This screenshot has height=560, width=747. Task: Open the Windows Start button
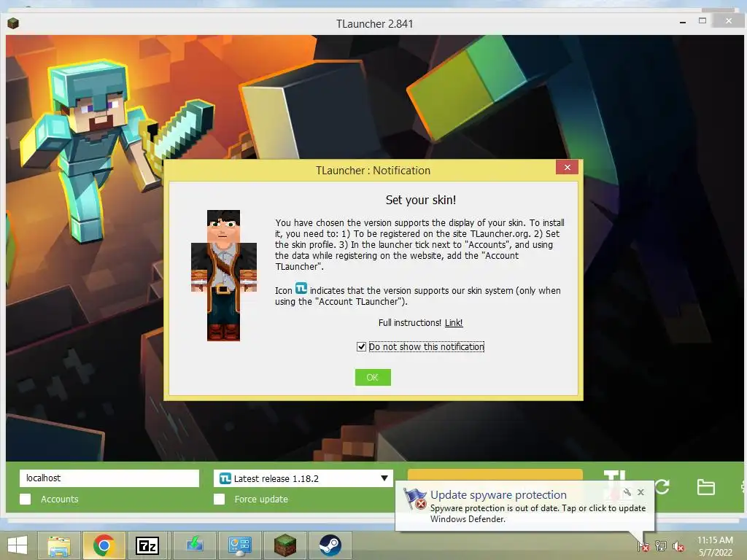click(18, 545)
